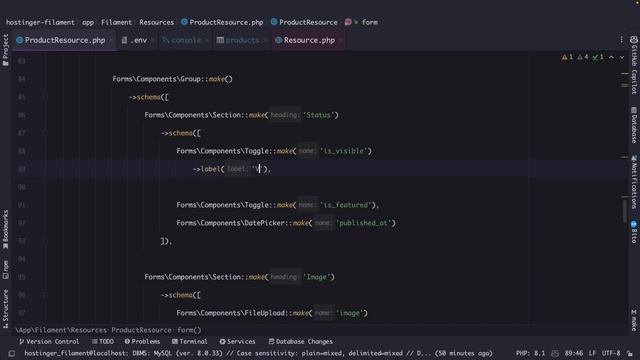Click the 'published_at' string in code
640x360 pixels.
[x=364, y=223]
